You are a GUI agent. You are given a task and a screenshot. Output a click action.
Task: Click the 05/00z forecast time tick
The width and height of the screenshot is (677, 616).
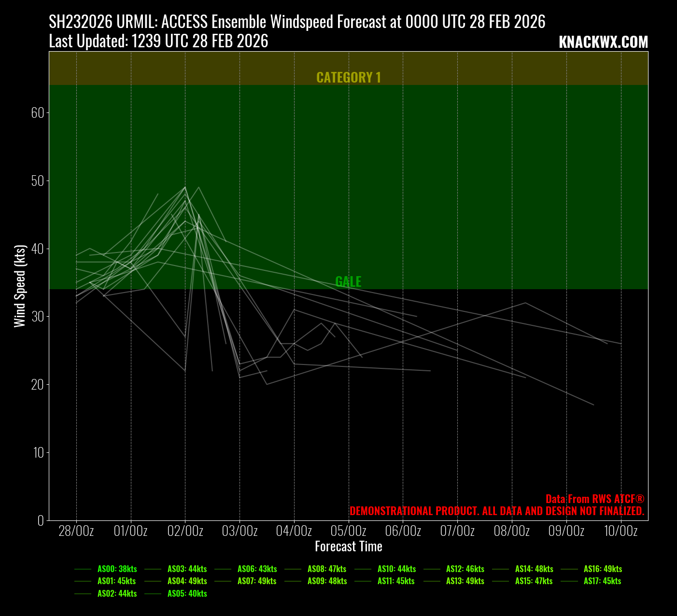pyautogui.click(x=348, y=531)
